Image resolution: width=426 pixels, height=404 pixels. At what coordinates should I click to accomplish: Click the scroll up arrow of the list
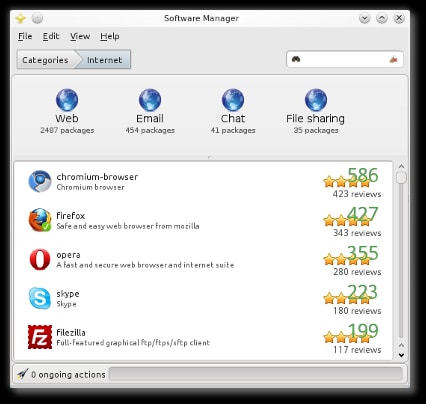click(401, 166)
